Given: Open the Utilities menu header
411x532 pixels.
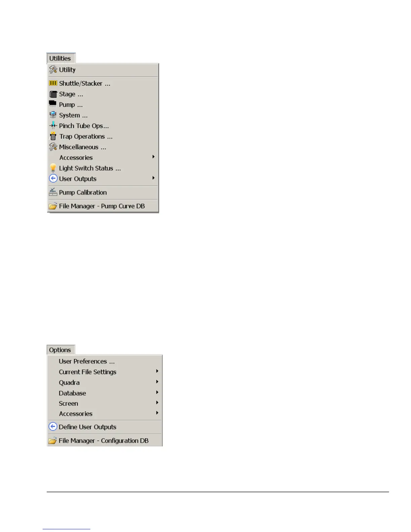Looking at the screenshot, I should pos(60,58).
